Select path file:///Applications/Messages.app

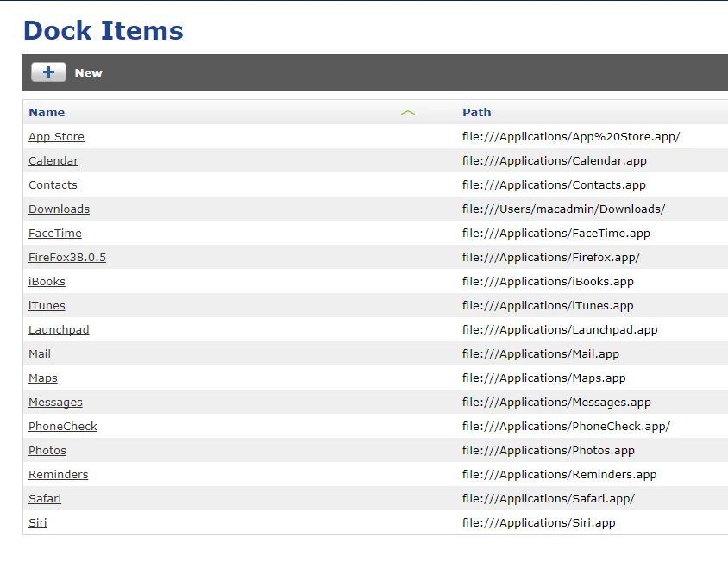pos(556,403)
